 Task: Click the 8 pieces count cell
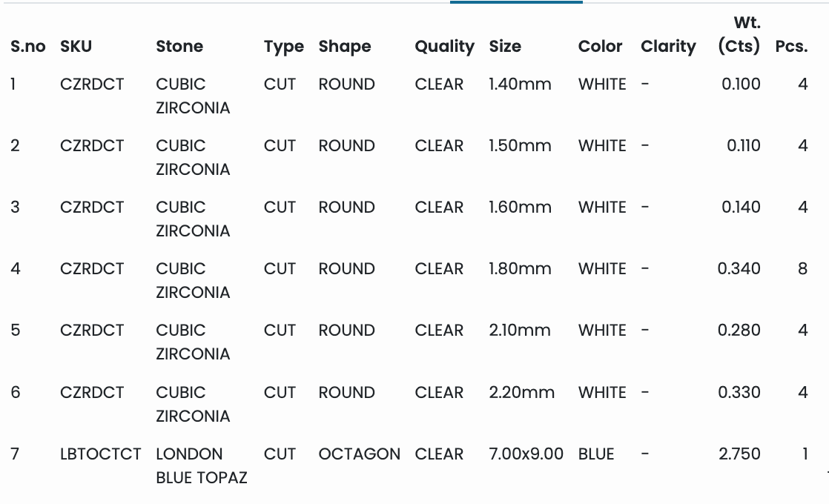click(x=802, y=268)
